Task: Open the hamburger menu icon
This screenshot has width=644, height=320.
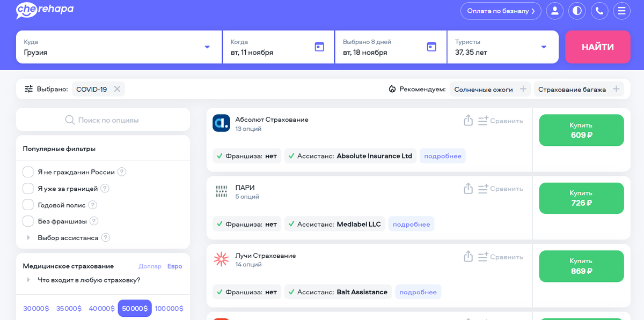Action: click(x=622, y=10)
